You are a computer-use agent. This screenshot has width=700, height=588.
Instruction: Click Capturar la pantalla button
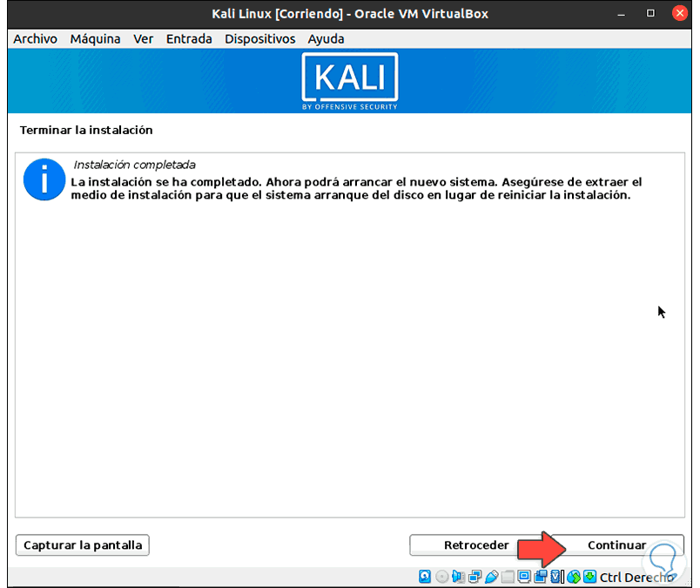tap(83, 545)
